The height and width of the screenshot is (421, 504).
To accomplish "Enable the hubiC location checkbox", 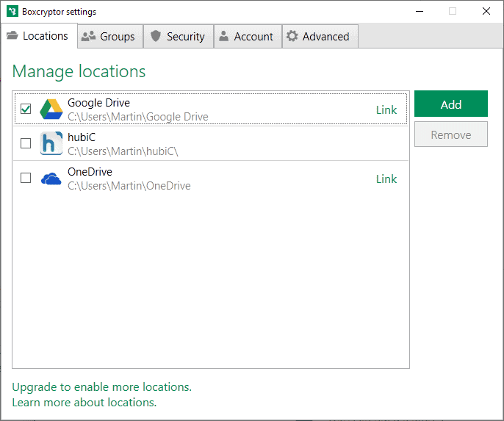I will coord(26,143).
